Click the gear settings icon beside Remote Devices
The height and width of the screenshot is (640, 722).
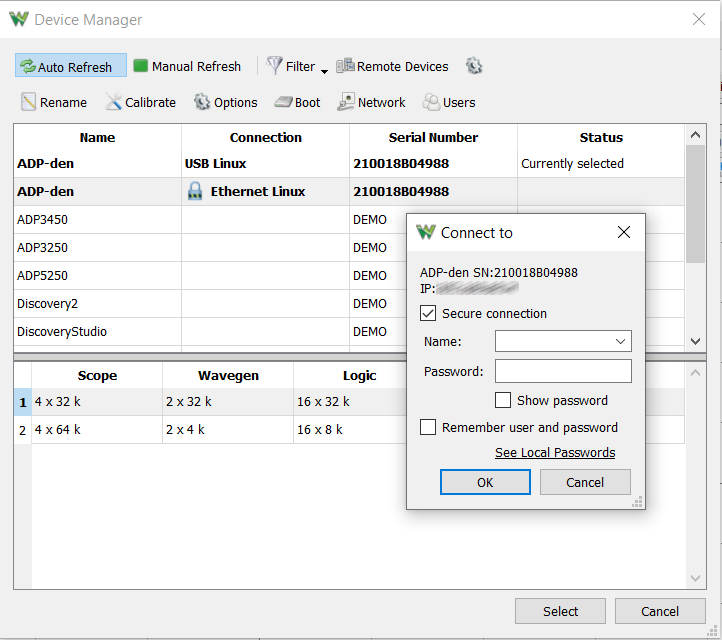click(x=474, y=66)
